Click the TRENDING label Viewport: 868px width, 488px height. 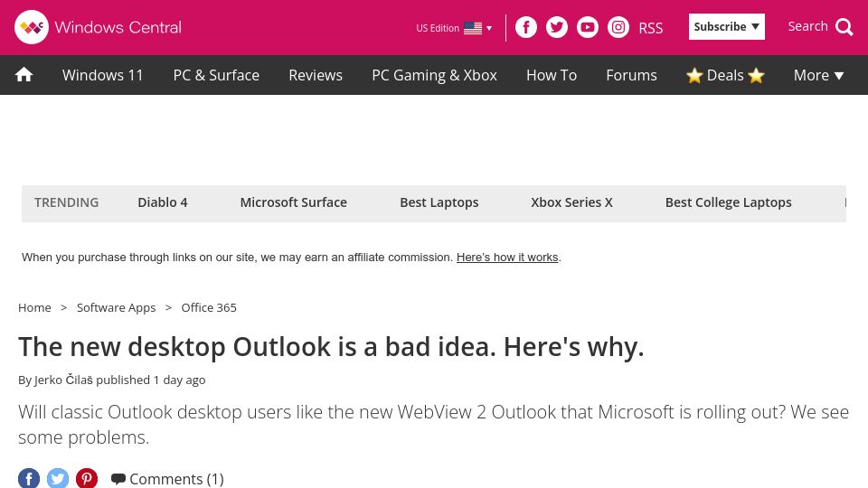(x=66, y=202)
